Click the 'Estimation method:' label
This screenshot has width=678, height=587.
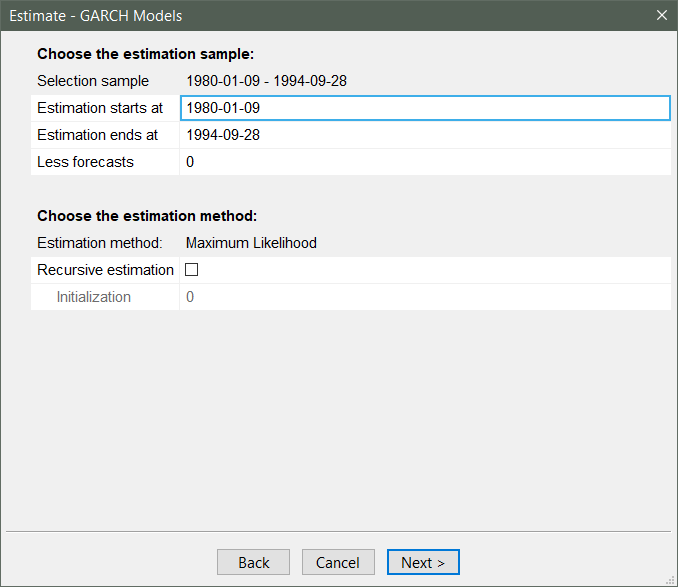(99, 243)
